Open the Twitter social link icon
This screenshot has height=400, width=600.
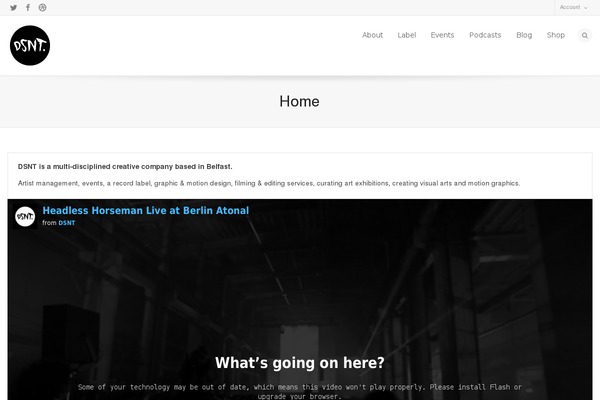coord(13,7)
